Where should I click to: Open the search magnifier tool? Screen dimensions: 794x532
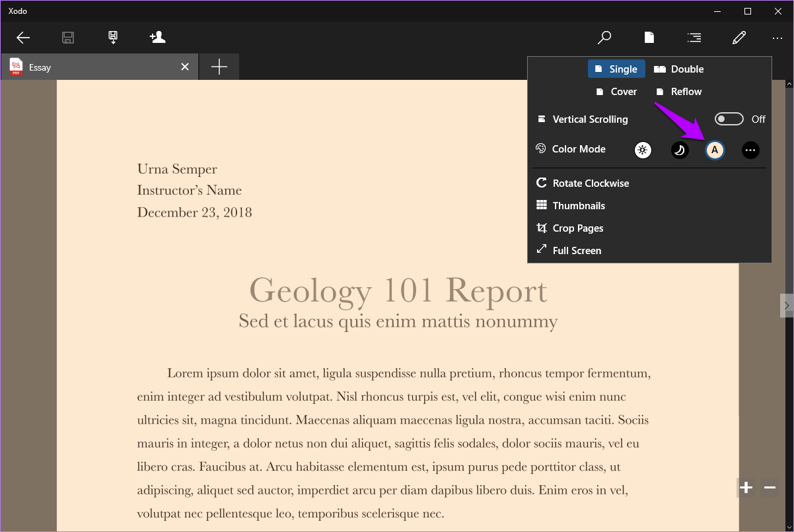[x=604, y=38]
